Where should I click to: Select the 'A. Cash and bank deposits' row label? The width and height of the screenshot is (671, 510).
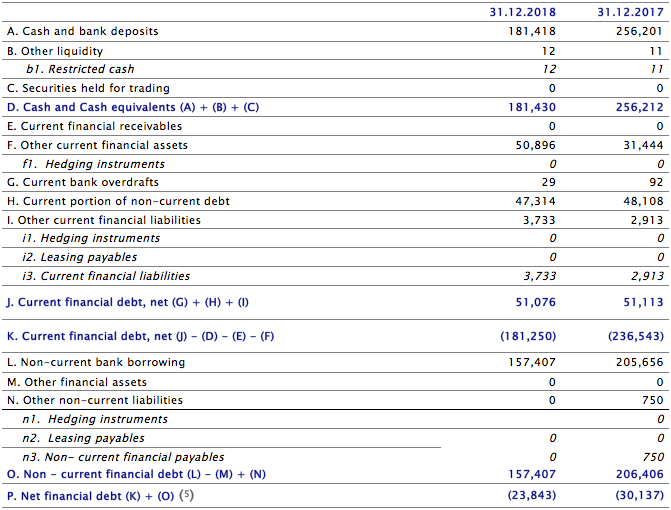[x=82, y=31]
